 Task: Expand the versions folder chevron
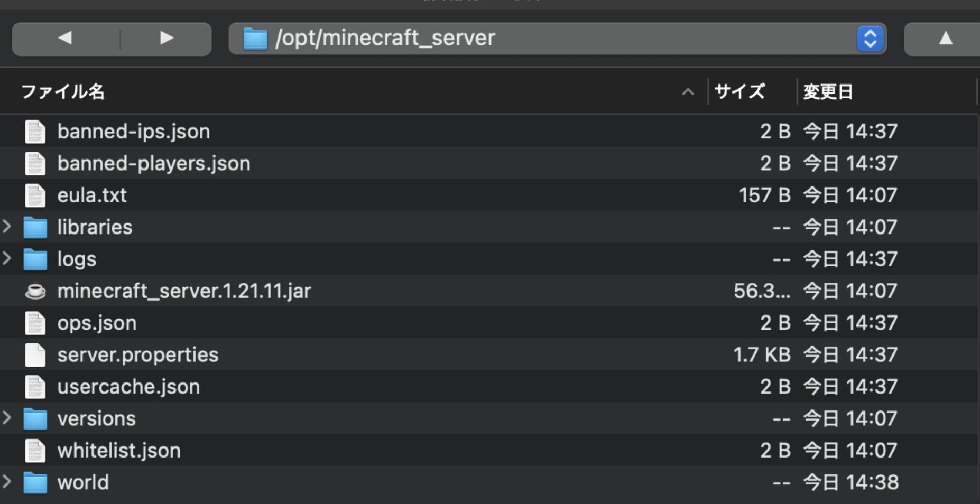[7, 418]
